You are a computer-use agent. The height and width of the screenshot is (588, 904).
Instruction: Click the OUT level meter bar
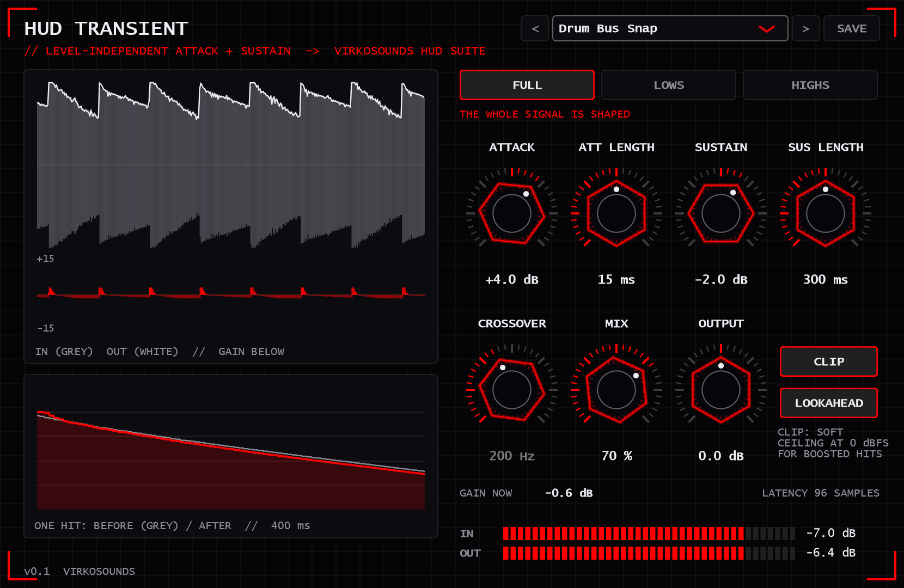point(649,553)
